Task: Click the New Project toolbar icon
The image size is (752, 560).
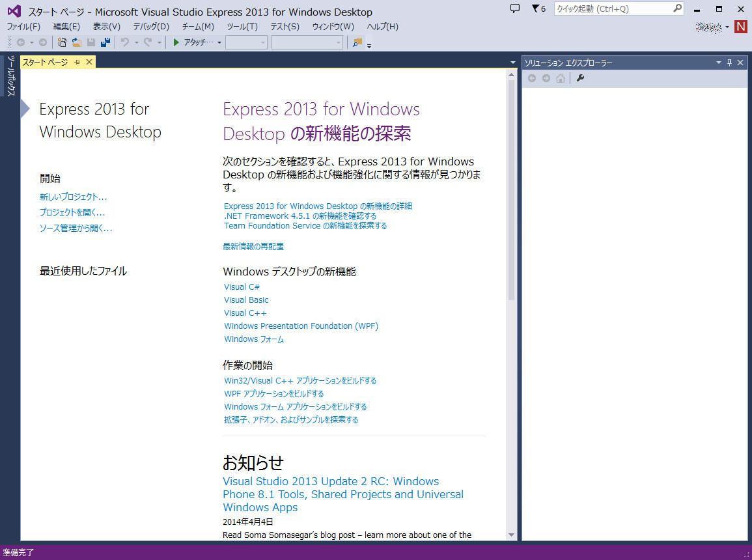Action: [62, 42]
